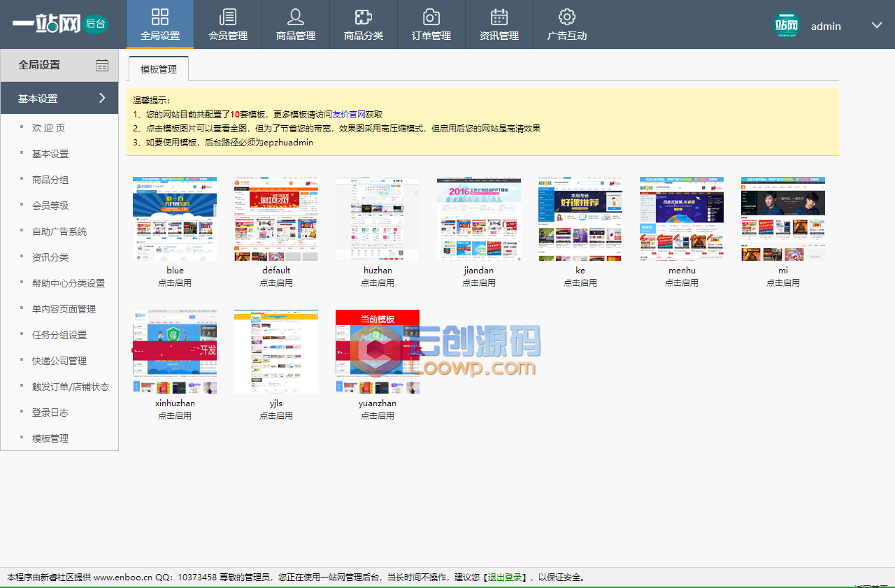Viewport: 895px width, 588px height.
Task: Select the 模板管理 tab
Action: coord(159,69)
